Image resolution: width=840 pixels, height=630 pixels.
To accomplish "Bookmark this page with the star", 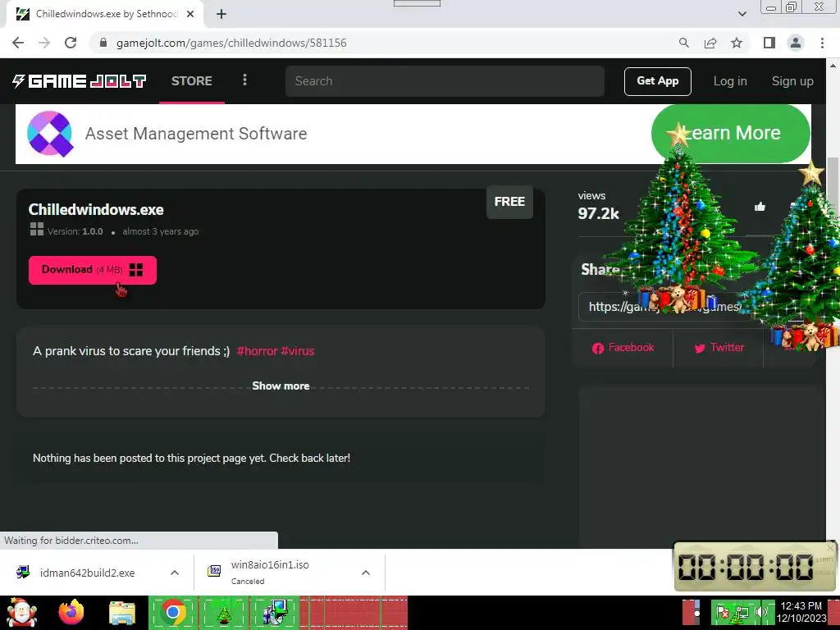I will coord(737,43).
